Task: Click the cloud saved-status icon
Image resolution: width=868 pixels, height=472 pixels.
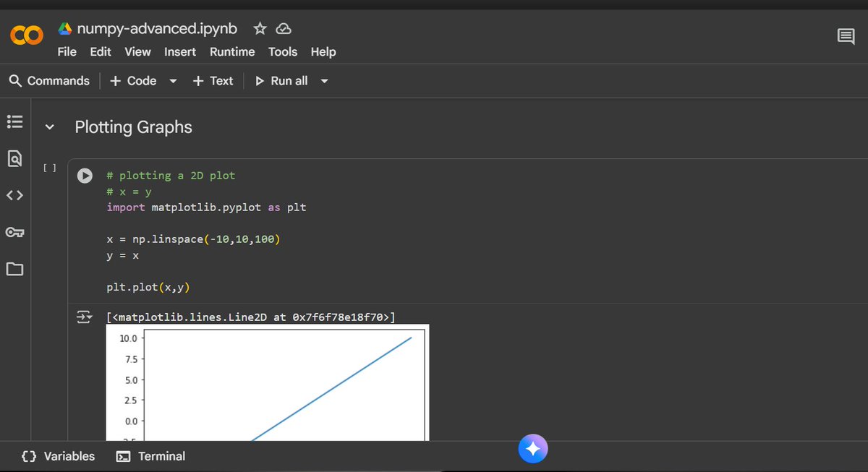Action: point(284,29)
